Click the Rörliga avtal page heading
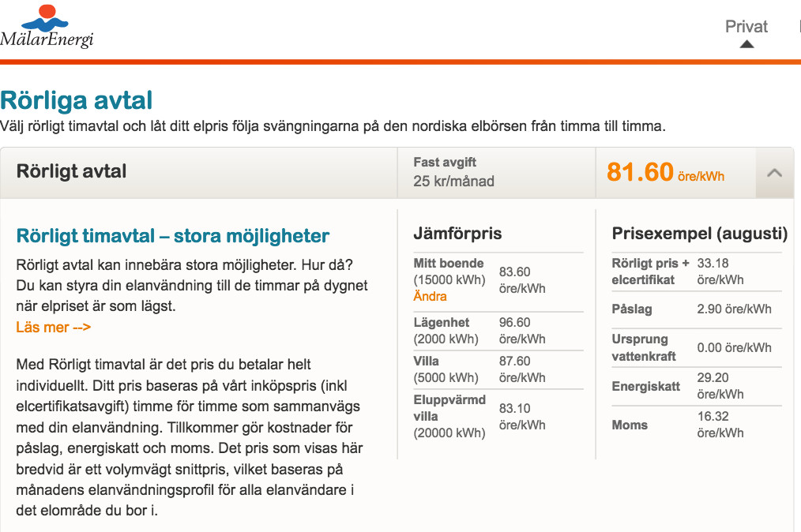 [x=77, y=100]
